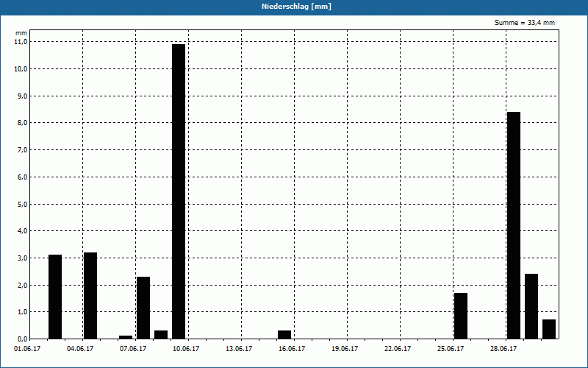Click the 10.06.17 date label
588x368 pixels.
tap(186, 349)
